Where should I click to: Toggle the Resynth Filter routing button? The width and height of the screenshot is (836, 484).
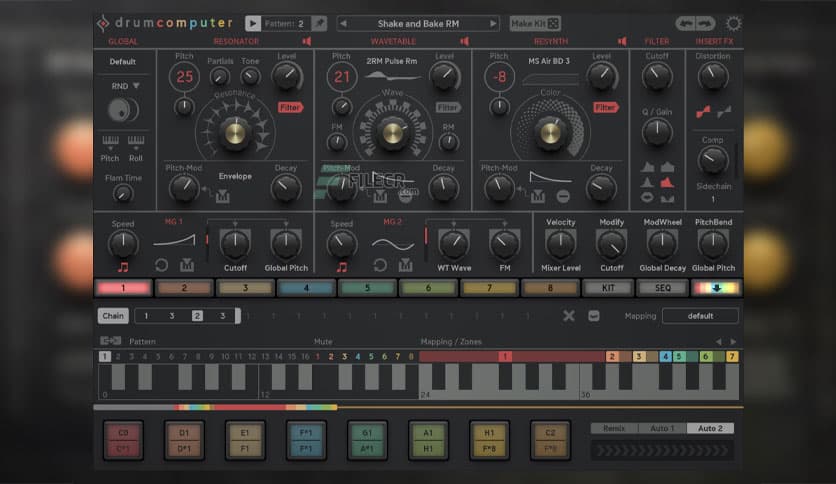tap(606, 108)
